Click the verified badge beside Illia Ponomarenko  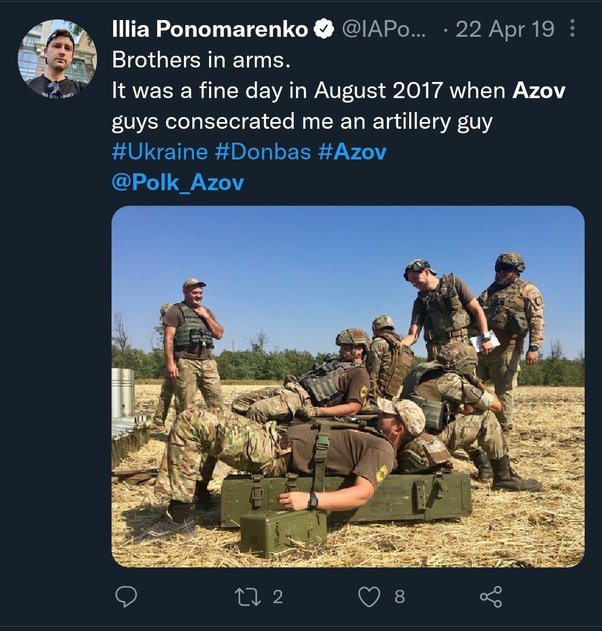324,29
